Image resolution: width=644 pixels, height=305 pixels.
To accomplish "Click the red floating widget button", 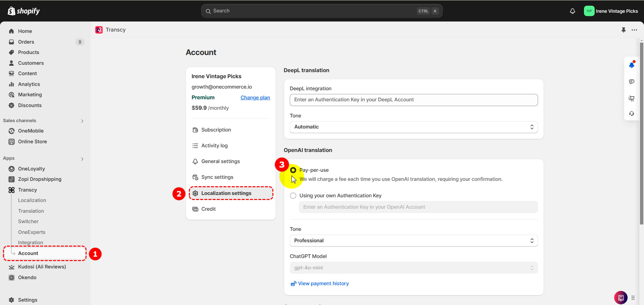I will [621, 298].
